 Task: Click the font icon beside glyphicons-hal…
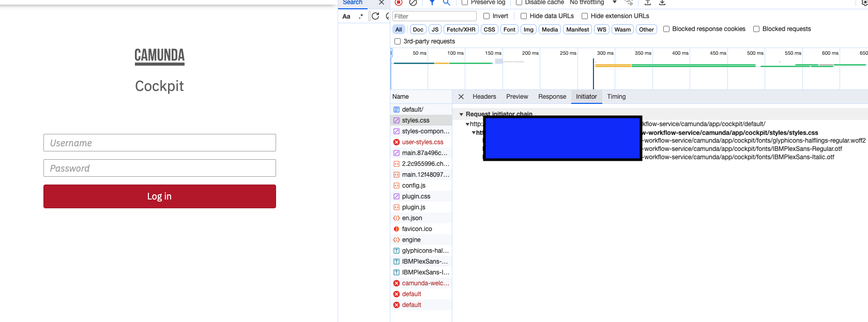click(397, 251)
